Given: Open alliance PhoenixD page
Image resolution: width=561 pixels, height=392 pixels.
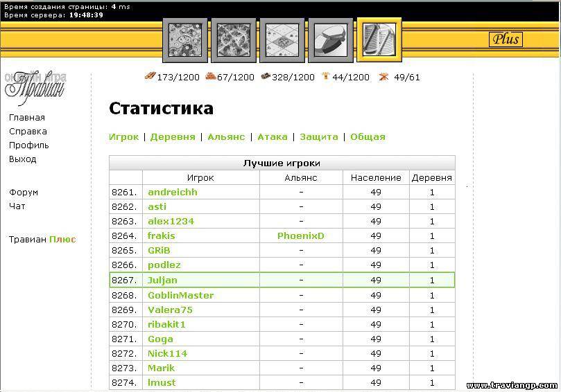Looking at the screenshot, I should pyautogui.click(x=301, y=236).
